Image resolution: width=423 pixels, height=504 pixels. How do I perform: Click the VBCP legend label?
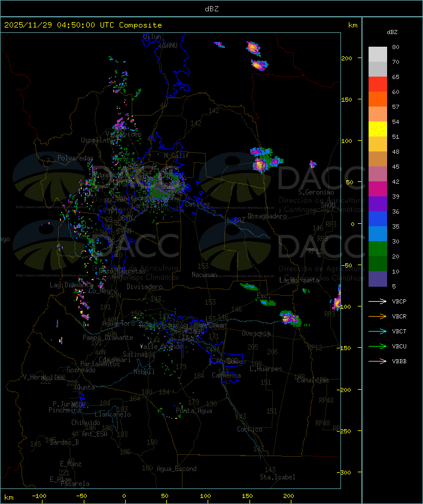click(x=399, y=302)
